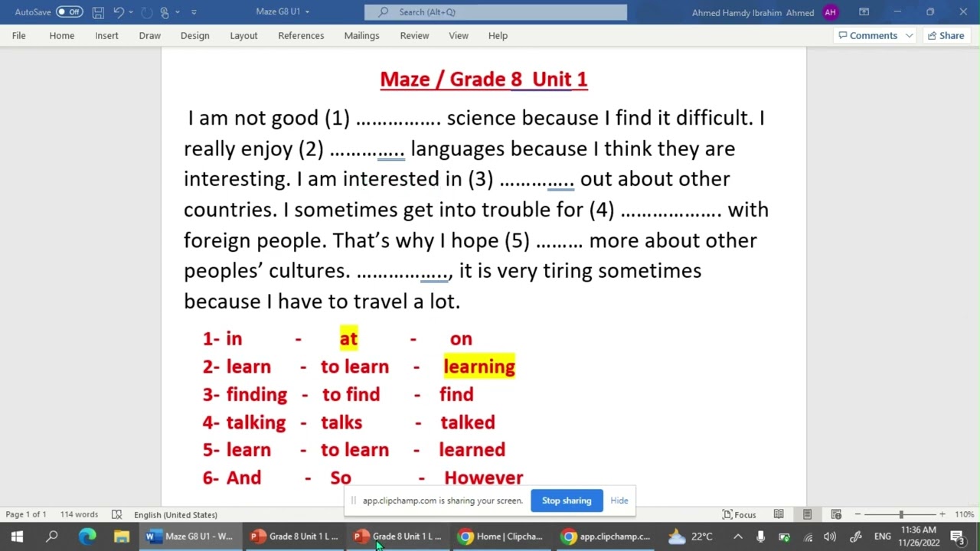Screen dimensions: 980x551
Task: Click the Touch/Mouse mode icon
Action: click(165, 12)
